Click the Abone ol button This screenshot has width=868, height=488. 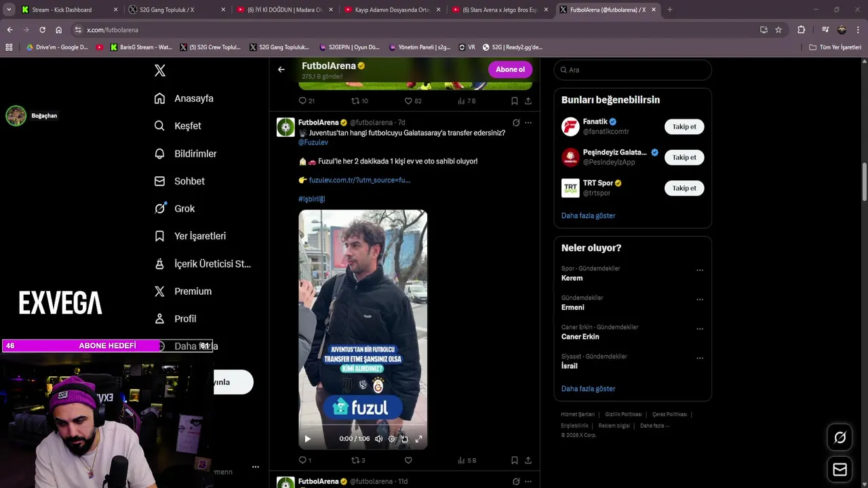tap(510, 69)
